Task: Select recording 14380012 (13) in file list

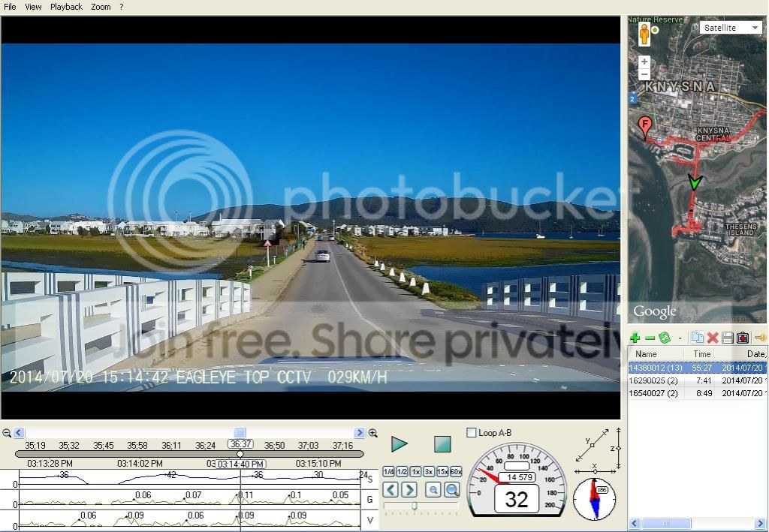Action: (698, 368)
